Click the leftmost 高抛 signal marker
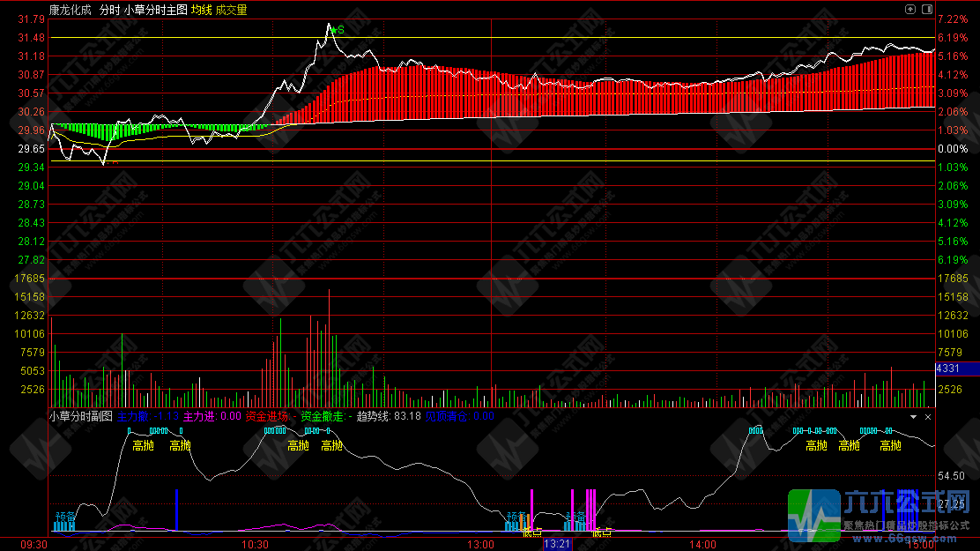 [x=144, y=446]
